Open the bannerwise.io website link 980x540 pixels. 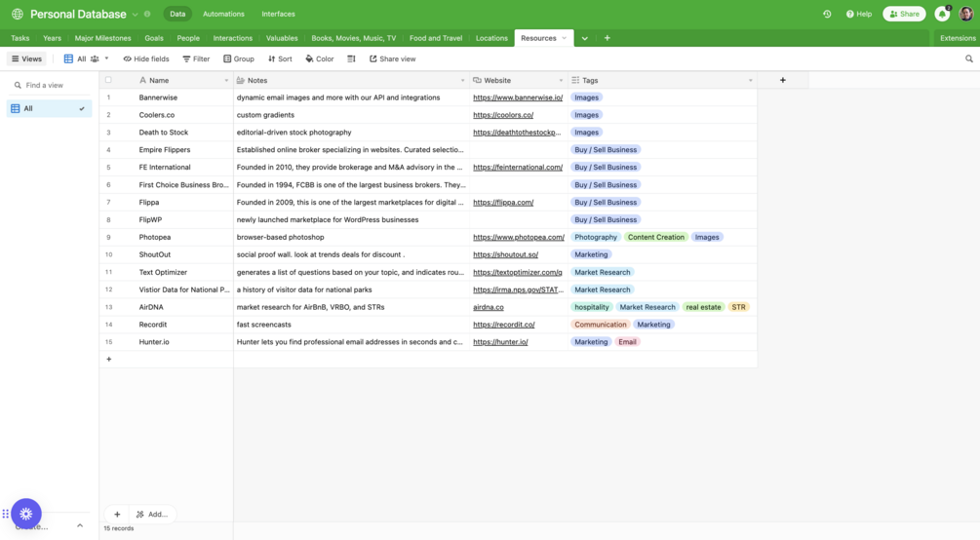pos(518,97)
